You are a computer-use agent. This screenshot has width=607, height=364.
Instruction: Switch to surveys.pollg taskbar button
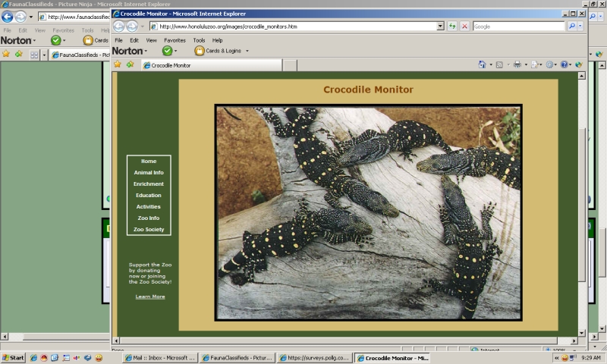(315, 358)
